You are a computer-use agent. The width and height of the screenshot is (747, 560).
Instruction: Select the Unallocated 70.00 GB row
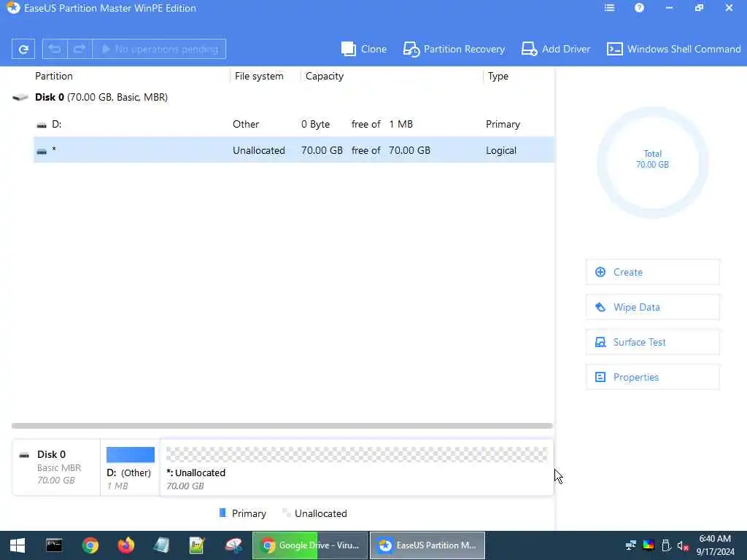[294, 150]
